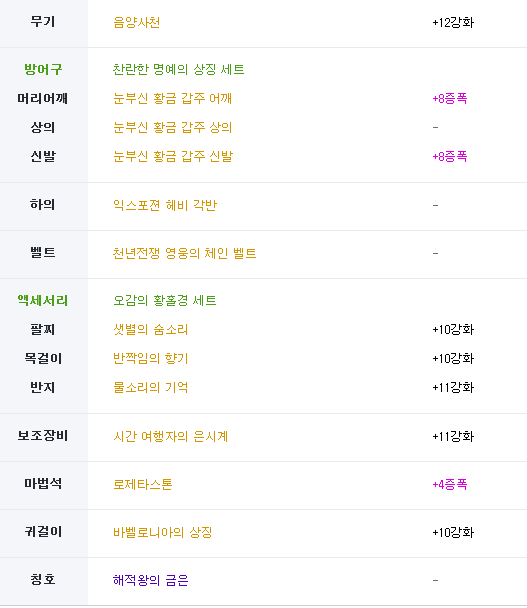Screen dimensions: 527x608
Task: Open the 물소리의 기억 ring item
Action: (150, 387)
